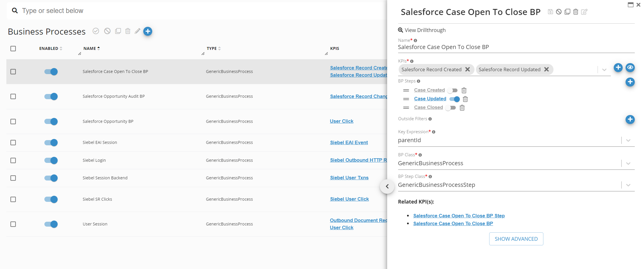The height and width of the screenshot is (269, 644).
Task: Remove Salesforce Record Created KPI tag
Action: coord(468,69)
